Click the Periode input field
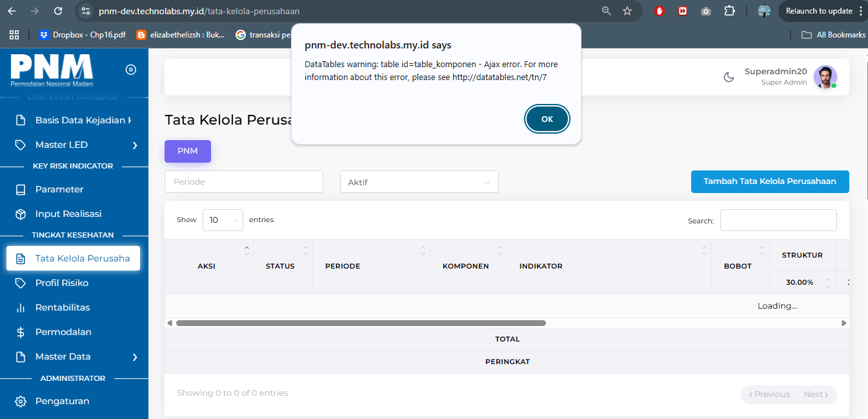Screen dimensions: 868x419 point(244,182)
